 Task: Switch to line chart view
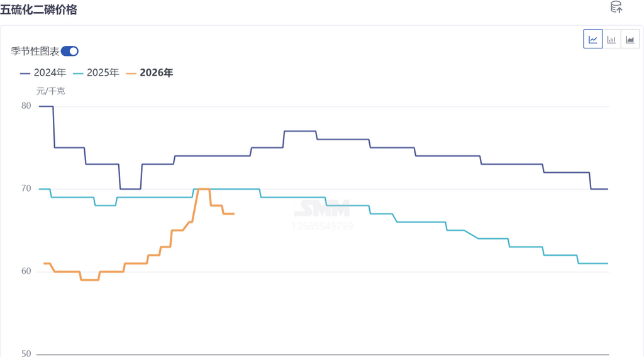coord(592,39)
